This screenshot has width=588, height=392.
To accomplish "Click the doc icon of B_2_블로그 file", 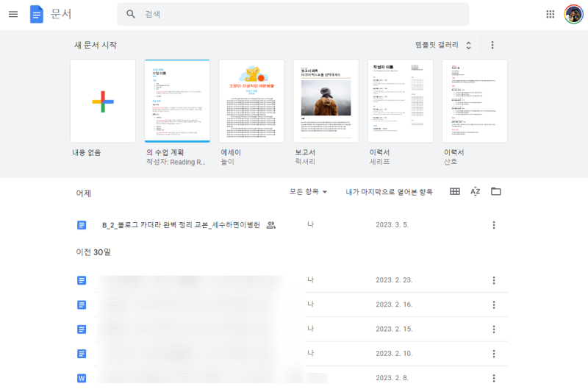I will 82,225.
